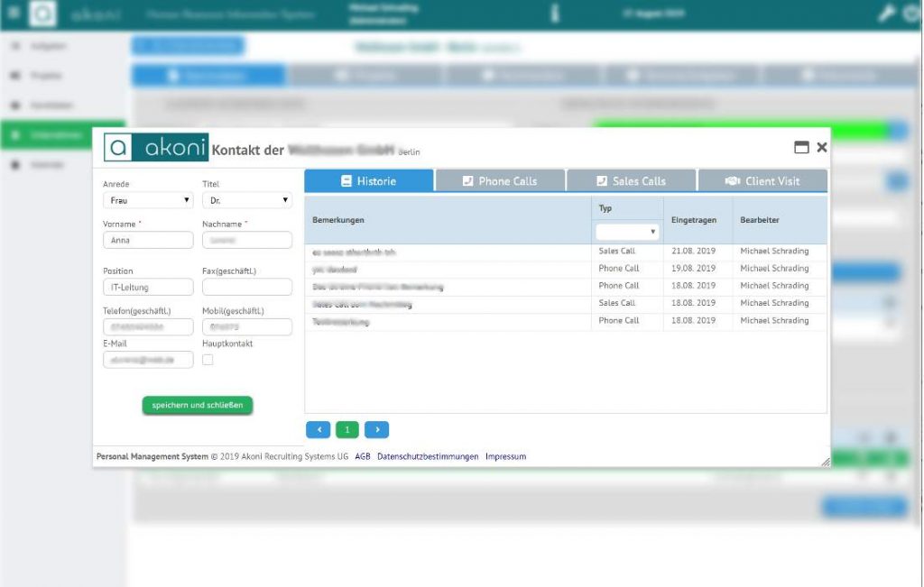Click the list icon on the Historie tab
Screen dimensions: 924x587
(346, 179)
